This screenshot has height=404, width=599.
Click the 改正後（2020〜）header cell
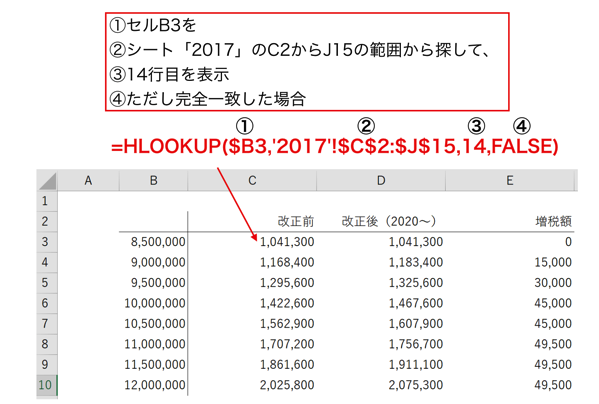[381, 221]
